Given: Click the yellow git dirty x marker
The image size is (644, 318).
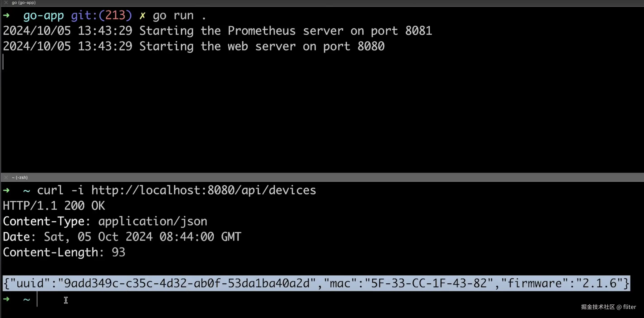Looking at the screenshot, I should [x=142, y=16].
